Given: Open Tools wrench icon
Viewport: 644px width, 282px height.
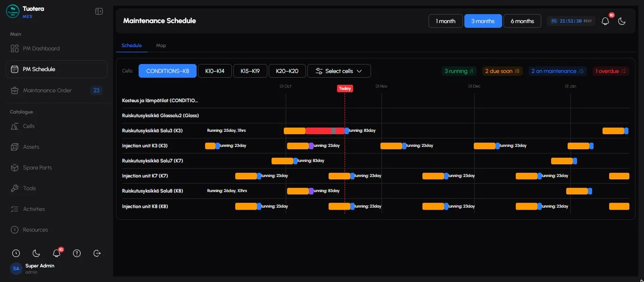Looking at the screenshot, I should click(15, 188).
